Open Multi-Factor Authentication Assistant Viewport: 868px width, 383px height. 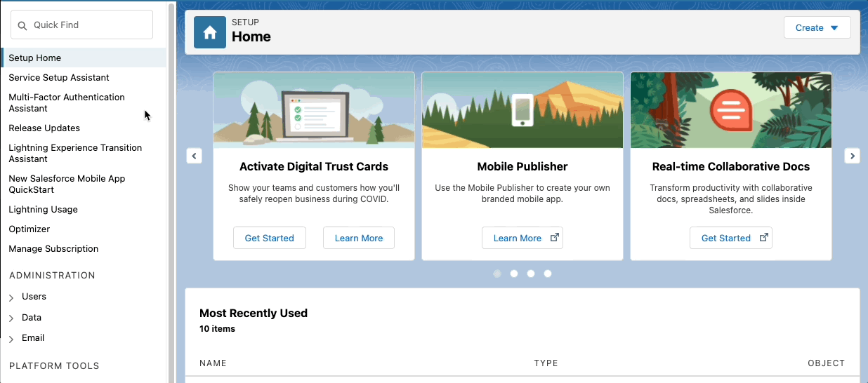click(67, 102)
